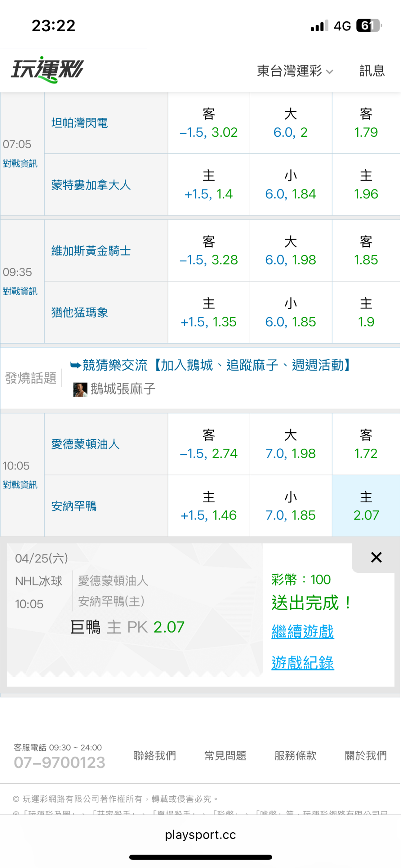Select 安納罕鴨 主 2.07 odds cell
Viewport: 401px width, 868px height.
[366, 506]
